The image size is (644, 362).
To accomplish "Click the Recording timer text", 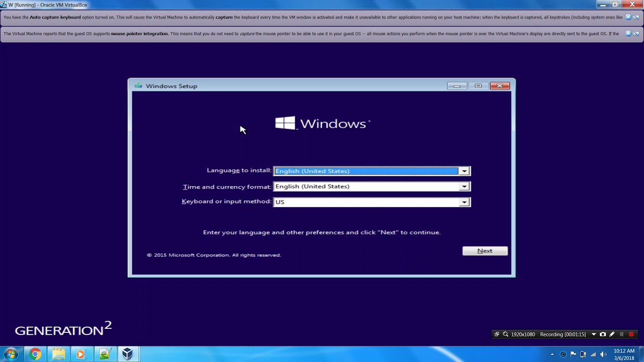I will (x=563, y=334).
